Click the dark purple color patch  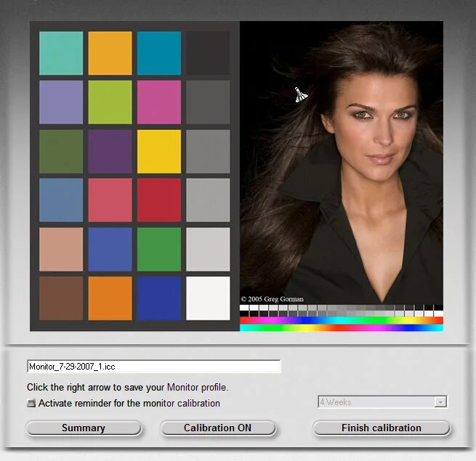(x=110, y=151)
